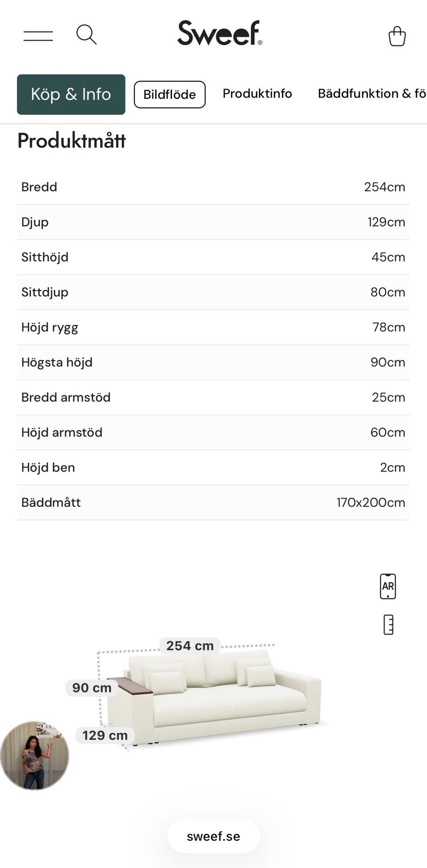Tap the 3D sofa model
Image resolution: width=427 pixels, height=868 pixels.
pos(213,697)
